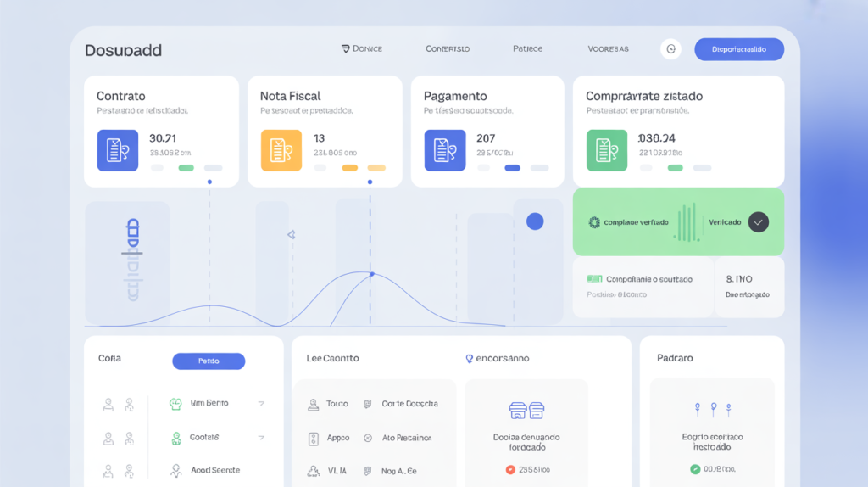
Task: Click the large blue dot on the chart
Action: pos(535,221)
